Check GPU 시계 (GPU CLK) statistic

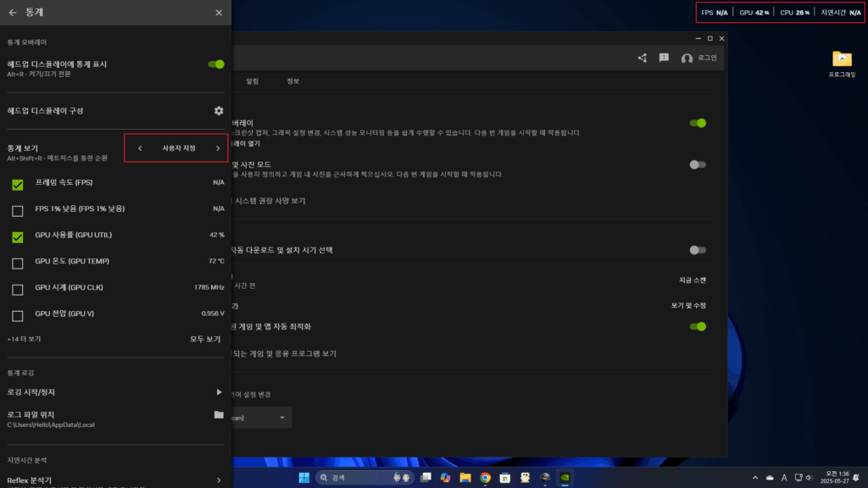point(18,290)
